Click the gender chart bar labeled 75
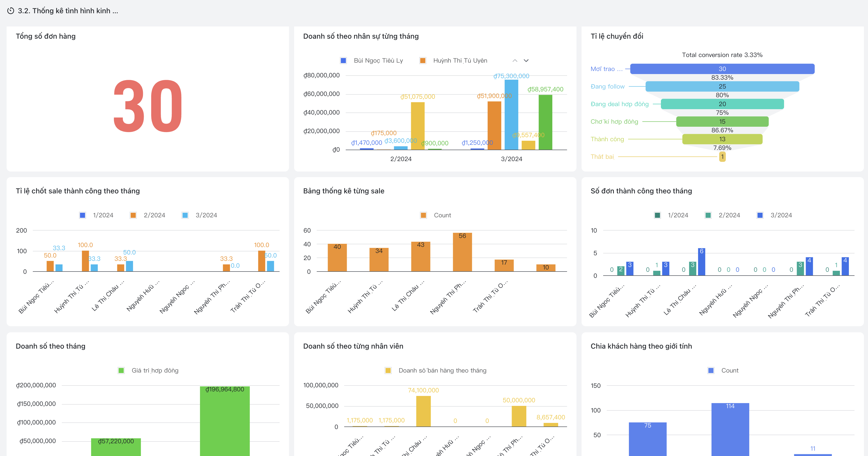 coord(648,439)
